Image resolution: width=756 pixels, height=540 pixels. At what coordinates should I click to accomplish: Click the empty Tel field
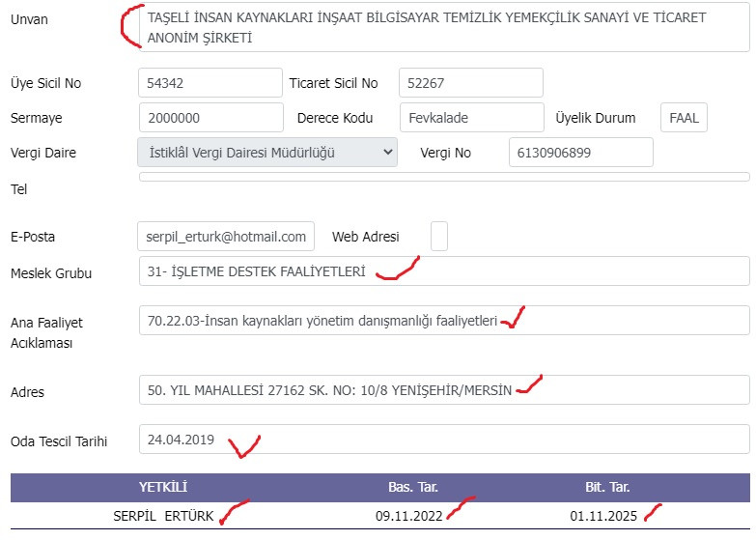pyautogui.click(x=444, y=177)
